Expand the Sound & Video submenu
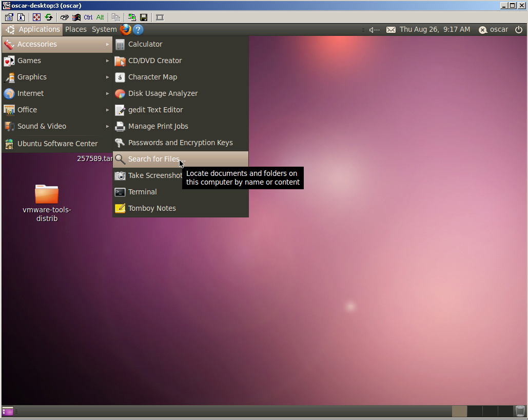The width and height of the screenshot is (528, 420). (57, 127)
